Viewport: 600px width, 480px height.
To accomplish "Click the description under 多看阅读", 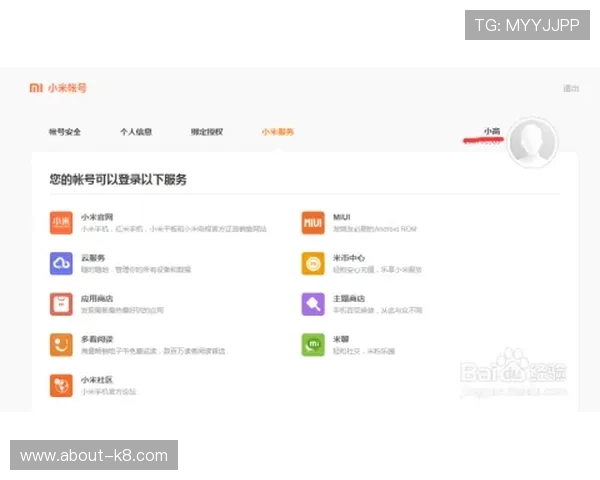I will coord(153,351).
